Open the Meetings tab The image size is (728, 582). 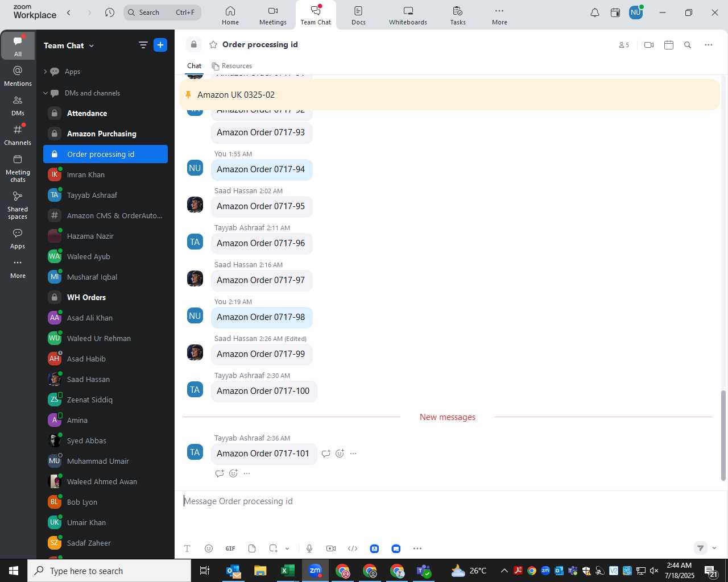pyautogui.click(x=273, y=15)
